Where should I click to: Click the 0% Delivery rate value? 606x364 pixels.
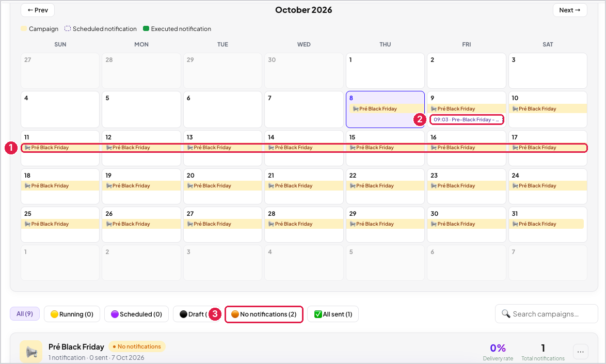tap(498, 348)
